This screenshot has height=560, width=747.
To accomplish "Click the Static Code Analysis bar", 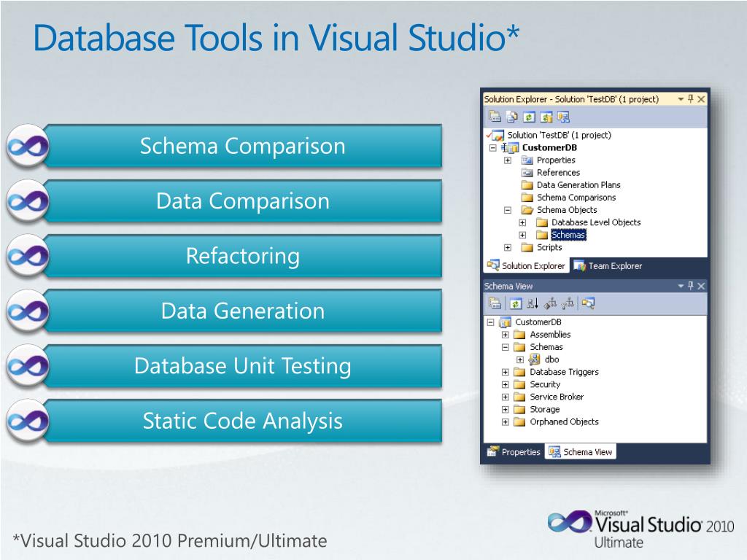I will (x=242, y=421).
